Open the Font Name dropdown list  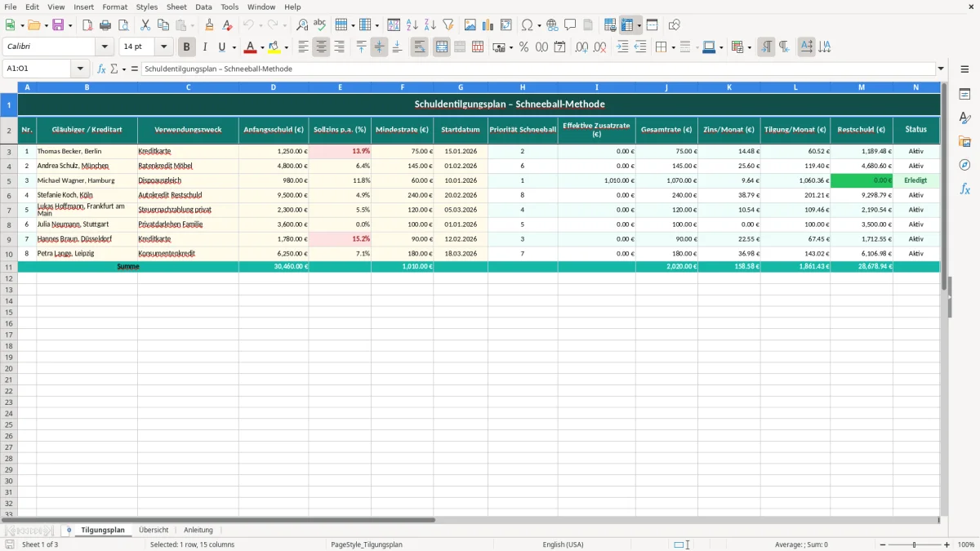104,47
